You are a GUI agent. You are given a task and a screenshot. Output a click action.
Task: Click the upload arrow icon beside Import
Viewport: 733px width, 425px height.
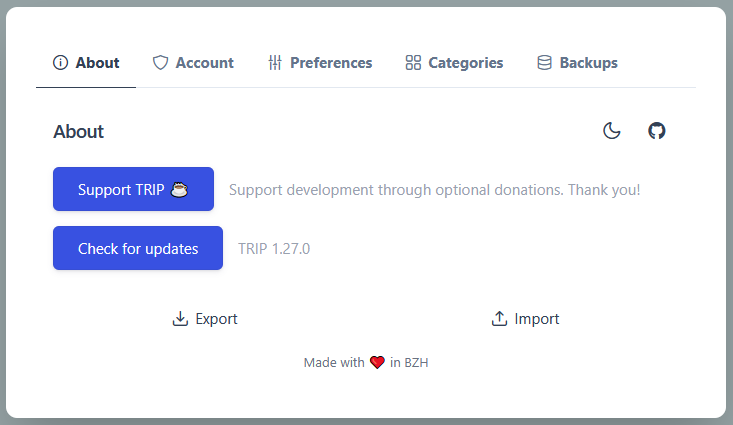click(x=500, y=319)
